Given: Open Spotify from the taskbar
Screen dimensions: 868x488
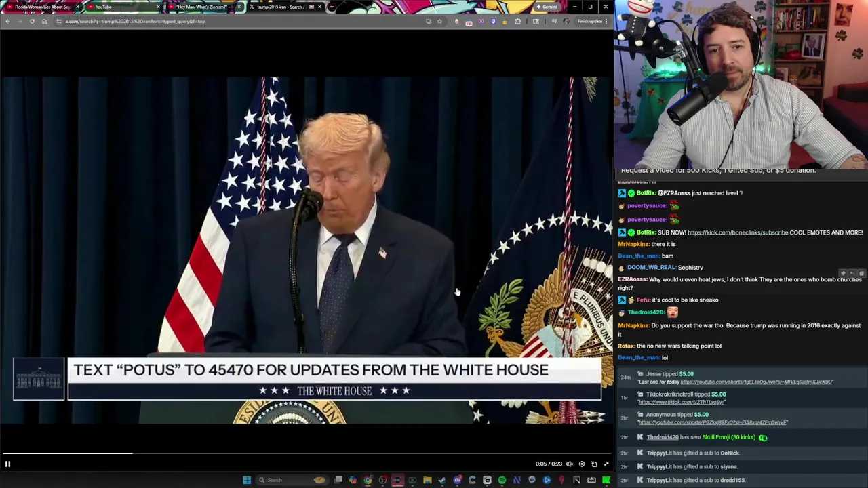Looking at the screenshot, I should pos(502,480).
